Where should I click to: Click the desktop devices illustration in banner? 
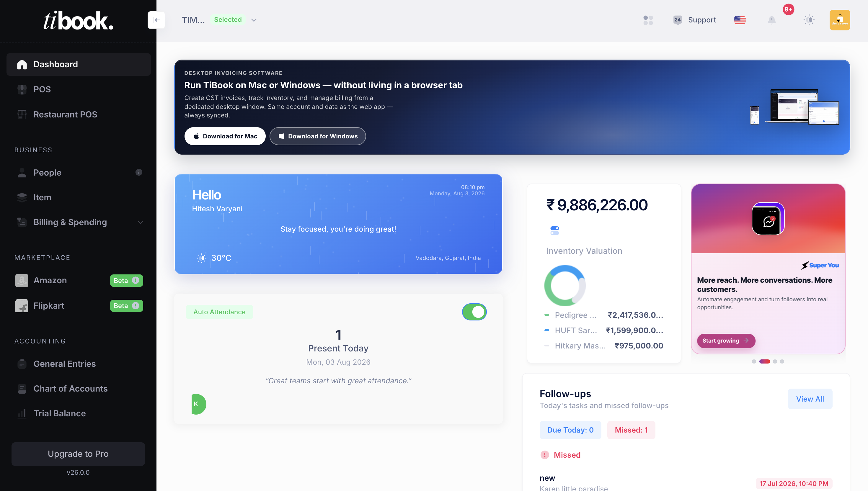(x=794, y=107)
